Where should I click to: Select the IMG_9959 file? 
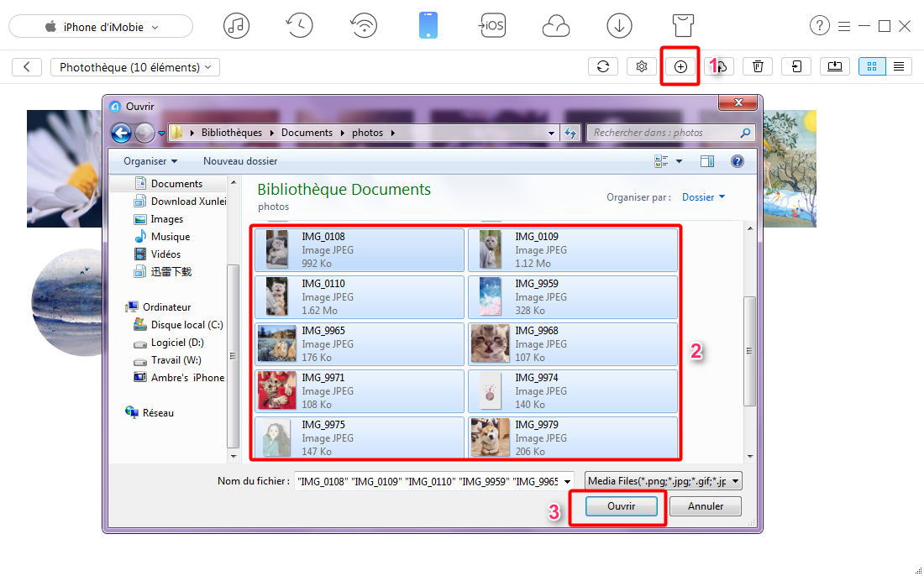tap(573, 297)
